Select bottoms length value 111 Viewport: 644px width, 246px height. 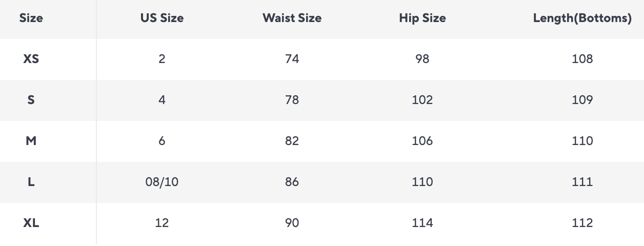[x=582, y=182]
